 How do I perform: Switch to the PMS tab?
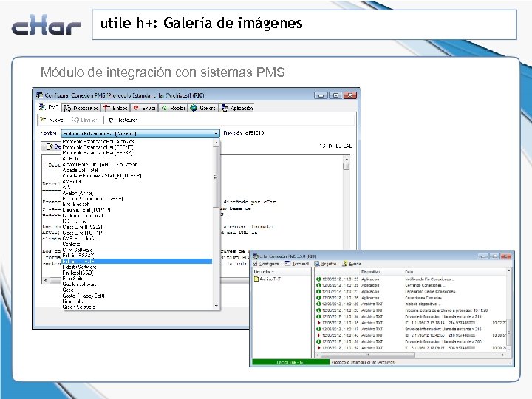[x=49, y=108]
